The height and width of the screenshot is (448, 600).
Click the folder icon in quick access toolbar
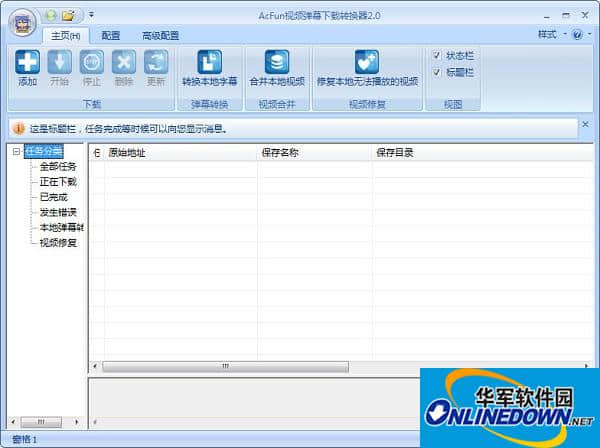pyautogui.click(x=68, y=16)
